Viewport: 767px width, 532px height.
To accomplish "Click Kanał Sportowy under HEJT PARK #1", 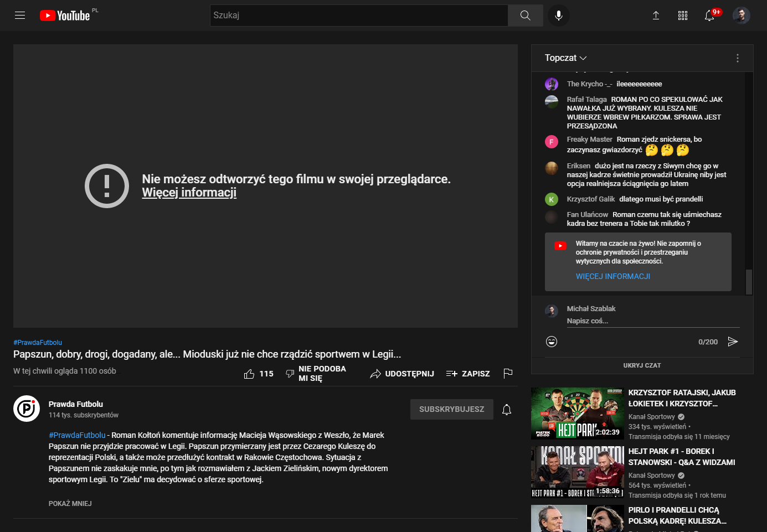I will (x=652, y=476).
